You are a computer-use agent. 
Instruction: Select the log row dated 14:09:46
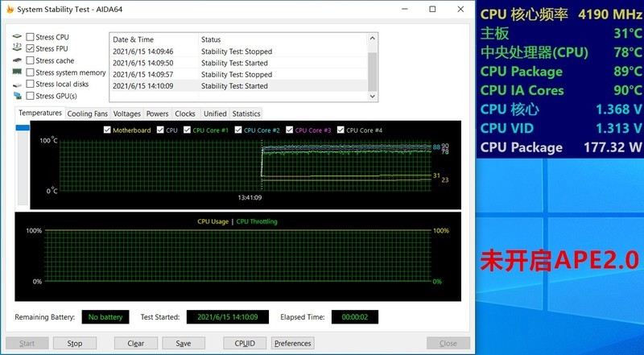pyautogui.click(x=238, y=52)
